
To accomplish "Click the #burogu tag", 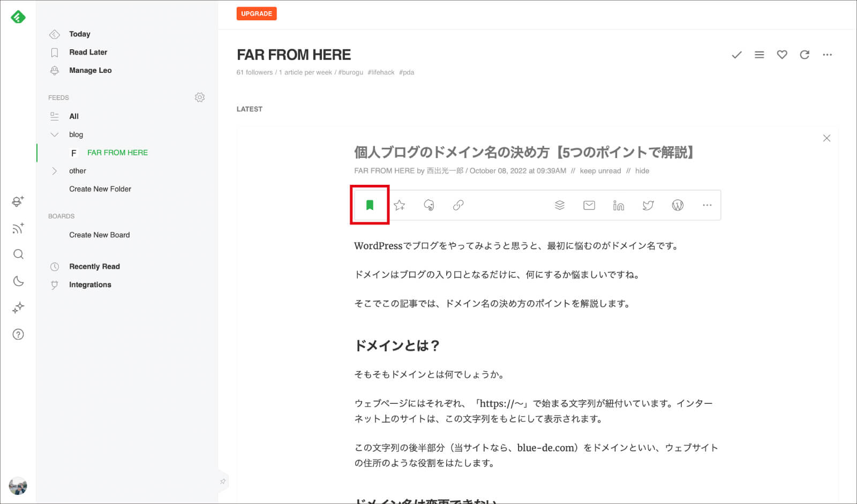I will point(351,72).
